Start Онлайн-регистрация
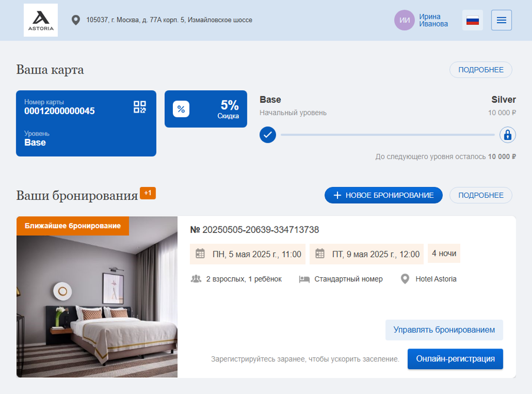This screenshot has width=532, height=394. [455, 359]
